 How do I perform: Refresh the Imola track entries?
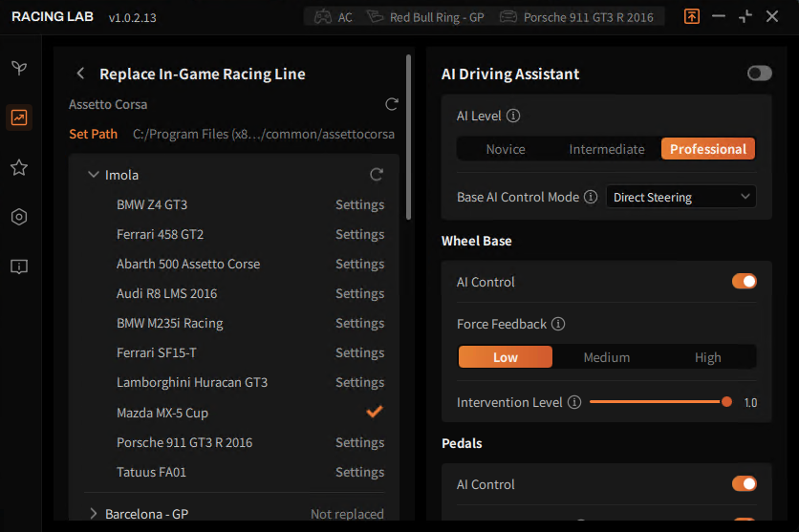pos(376,175)
